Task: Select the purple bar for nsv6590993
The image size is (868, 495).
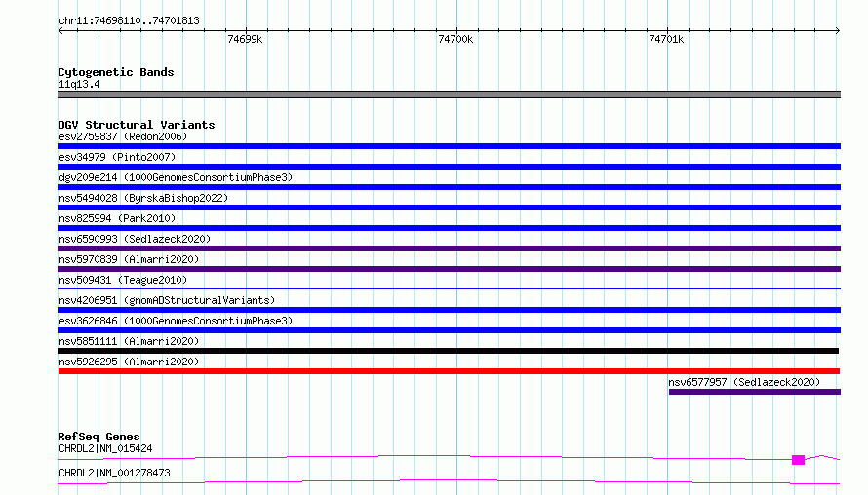Action: [449, 248]
